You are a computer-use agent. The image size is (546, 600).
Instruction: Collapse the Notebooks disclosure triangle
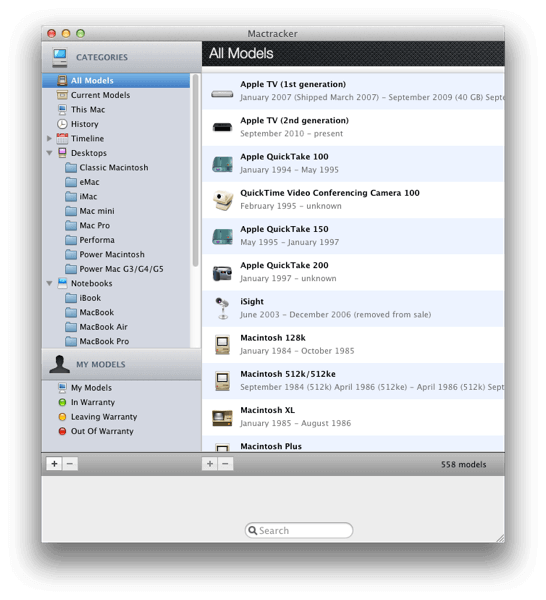[49, 284]
